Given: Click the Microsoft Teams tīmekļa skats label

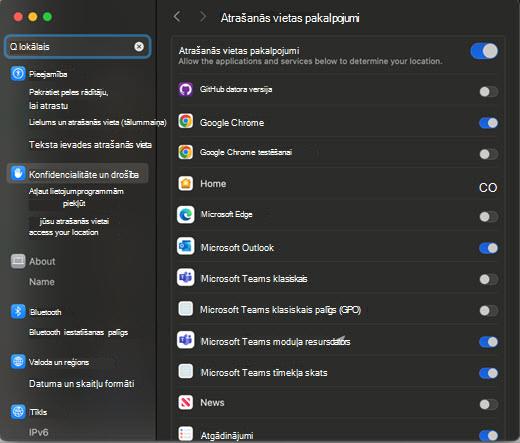Looking at the screenshot, I should pos(264,373).
